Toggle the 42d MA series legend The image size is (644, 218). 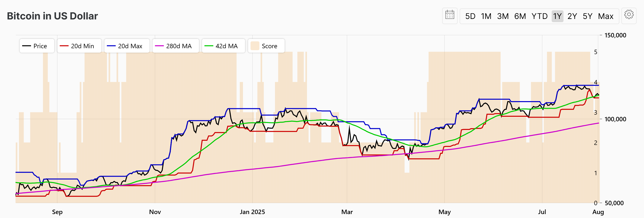[223, 46]
